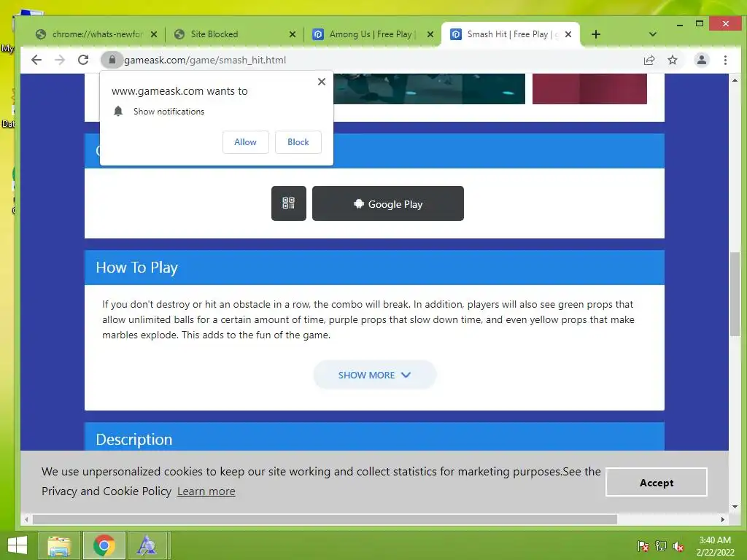Click the scroll right arrow
747x560 pixels.
tap(723, 519)
